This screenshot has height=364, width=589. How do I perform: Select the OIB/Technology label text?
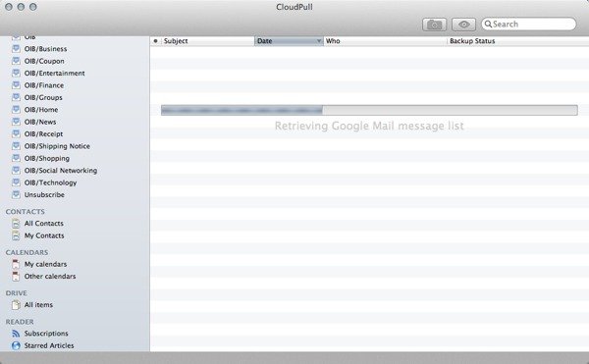(x=50, y=182)
